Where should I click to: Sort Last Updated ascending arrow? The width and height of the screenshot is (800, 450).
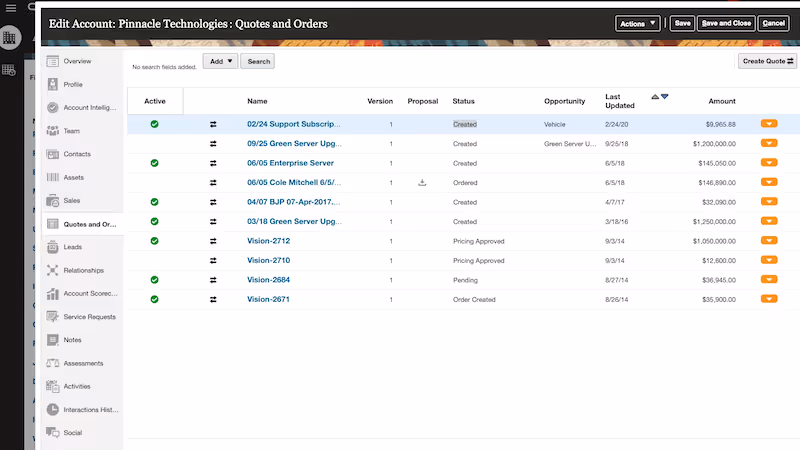tap(655, 96)
